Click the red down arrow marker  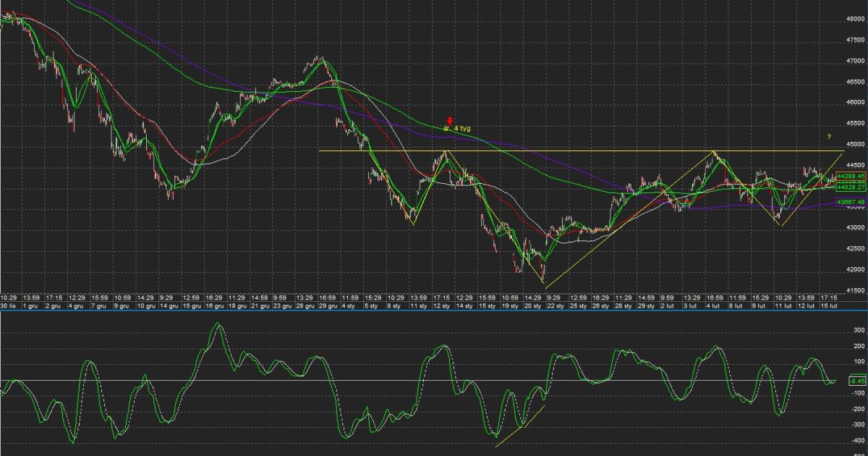(450, 120)
